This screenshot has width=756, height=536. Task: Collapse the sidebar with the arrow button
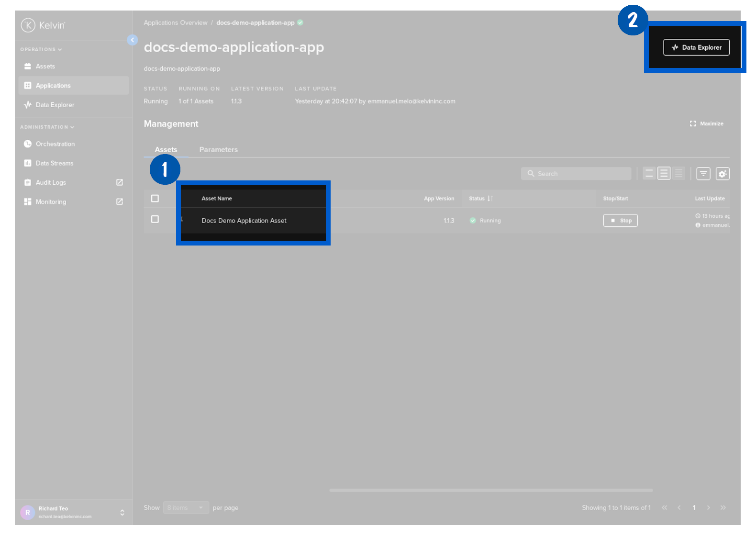click(133, 40)
